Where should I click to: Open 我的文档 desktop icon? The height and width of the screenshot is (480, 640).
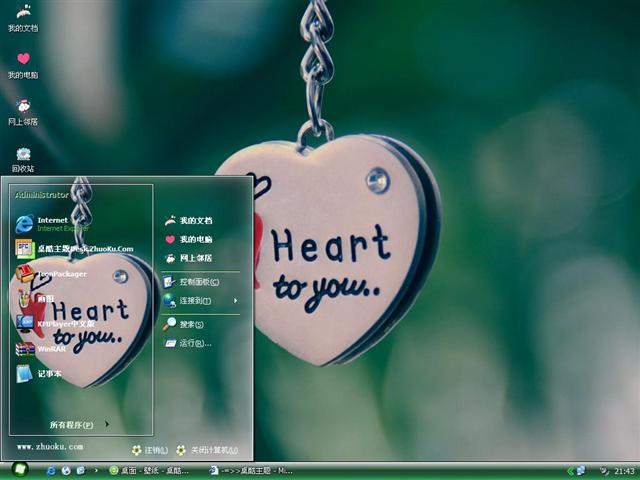click(23, 18)
